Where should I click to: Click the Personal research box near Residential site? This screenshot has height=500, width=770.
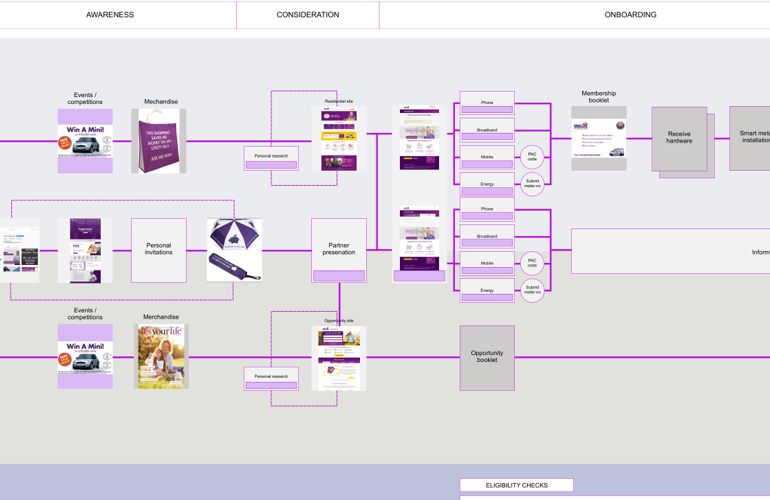point(271,158)
